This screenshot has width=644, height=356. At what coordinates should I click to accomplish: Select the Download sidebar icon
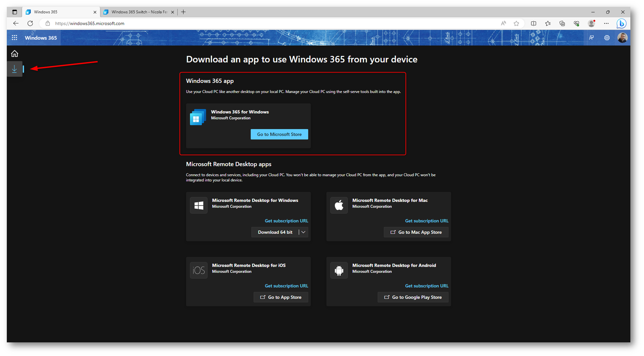(15, 69)
